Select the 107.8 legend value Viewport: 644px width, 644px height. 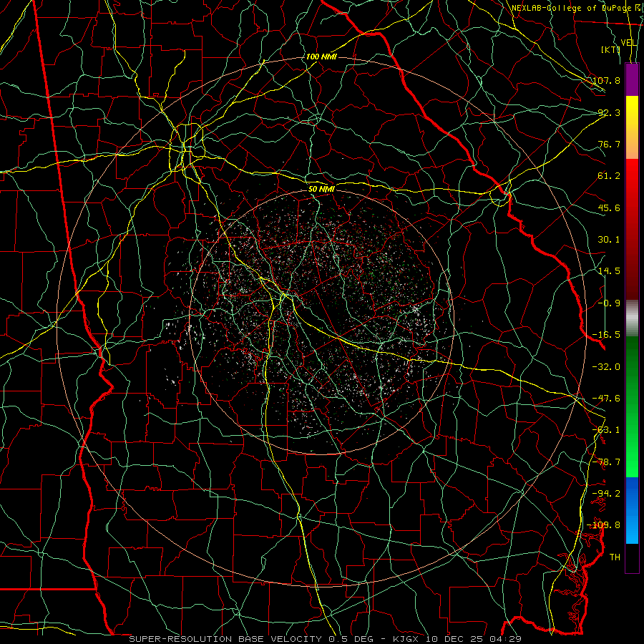tap(606, 80)
